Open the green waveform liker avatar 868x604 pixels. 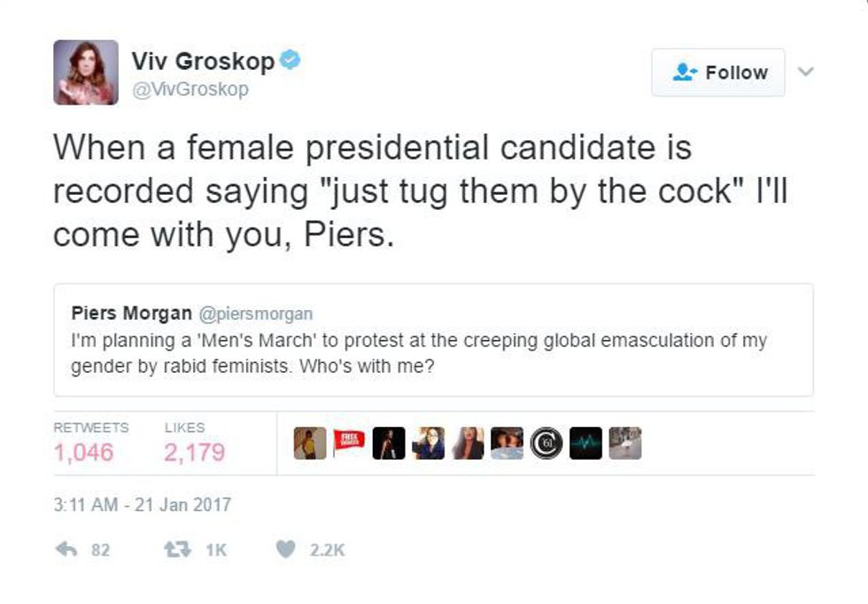pyautogui.click(x=585, y=443)
